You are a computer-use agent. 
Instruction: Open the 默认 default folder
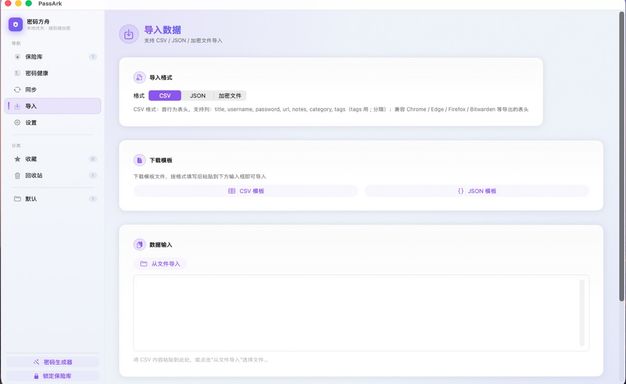[x=53, y=199]
